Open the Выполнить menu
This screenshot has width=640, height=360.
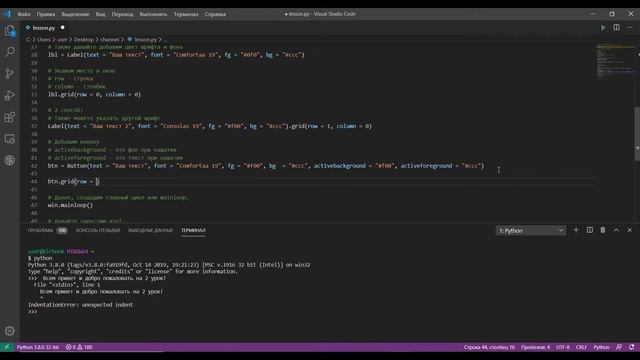point(153,14)
